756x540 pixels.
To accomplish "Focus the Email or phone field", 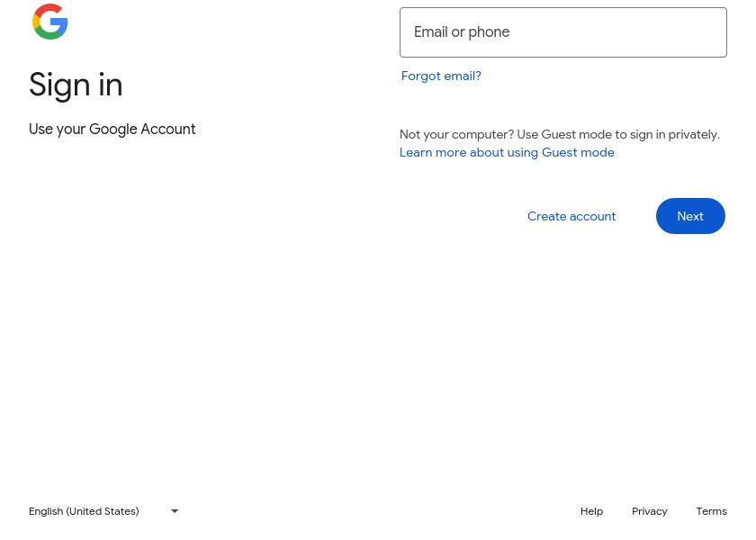I will point(563,32).
